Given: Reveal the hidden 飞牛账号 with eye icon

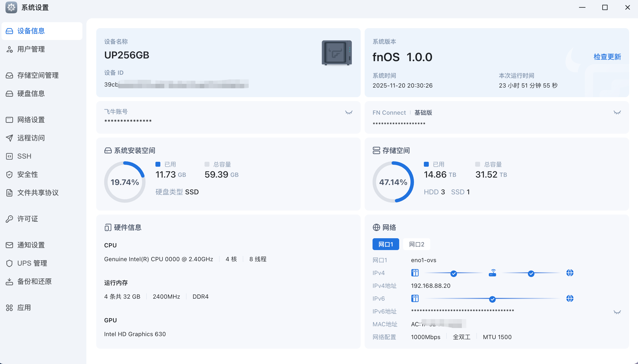Looking at the screenshot, I should coord(349,112).
